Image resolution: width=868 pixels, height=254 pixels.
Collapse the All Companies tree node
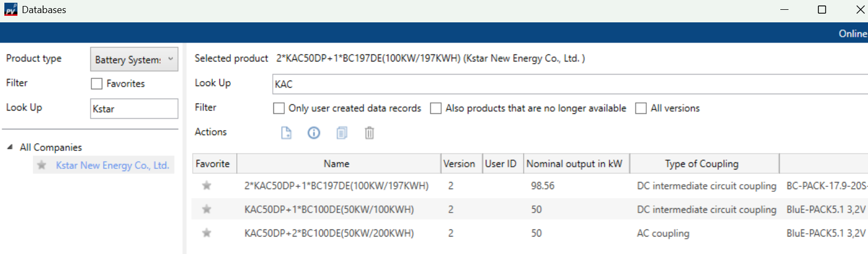click(x=10, y=147)
